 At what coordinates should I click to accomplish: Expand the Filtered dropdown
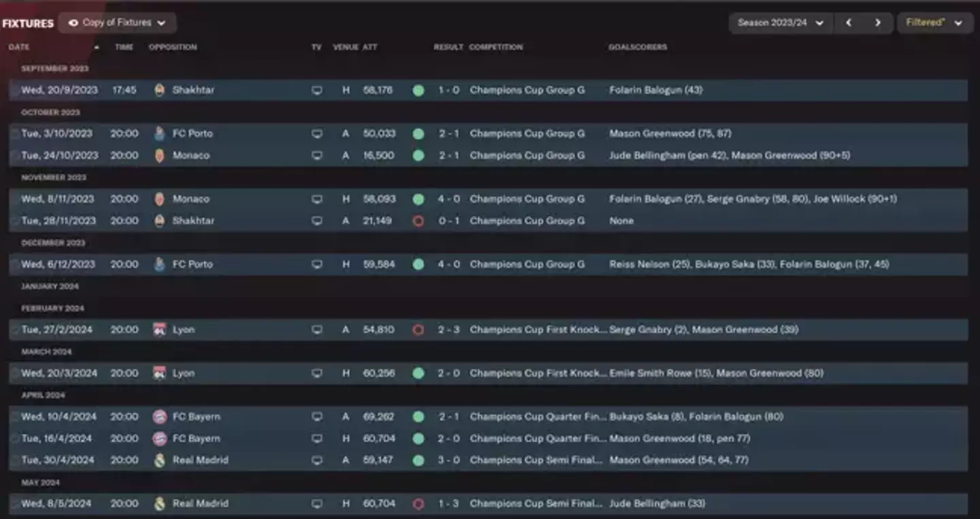click(934, 22)
